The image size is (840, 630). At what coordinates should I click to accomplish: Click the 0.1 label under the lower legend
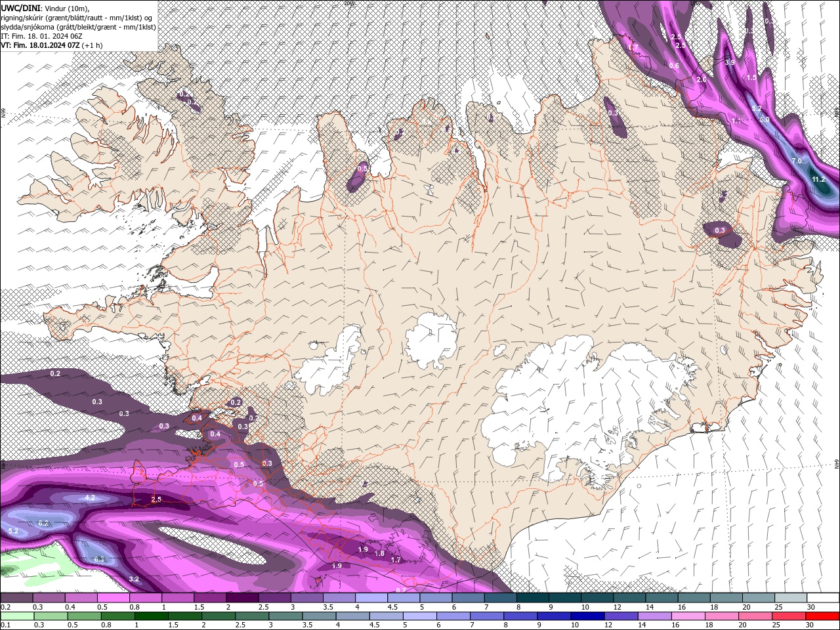pos(5,625)
